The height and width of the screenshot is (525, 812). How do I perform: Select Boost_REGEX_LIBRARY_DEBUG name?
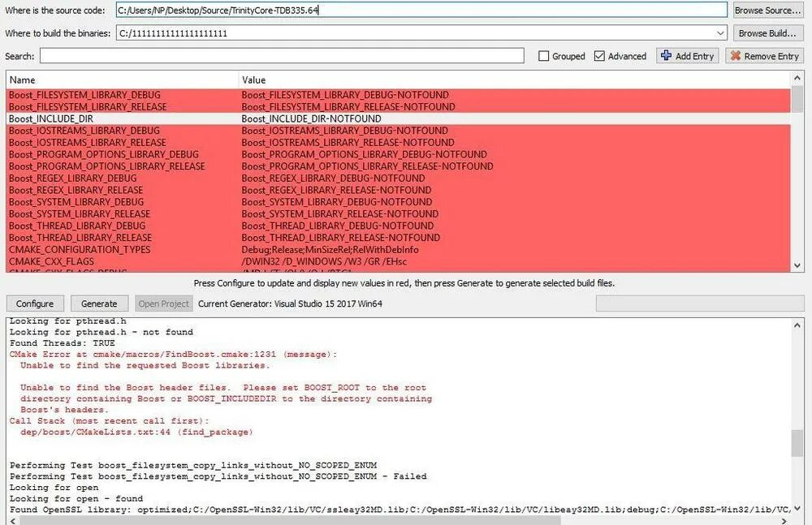72,178
